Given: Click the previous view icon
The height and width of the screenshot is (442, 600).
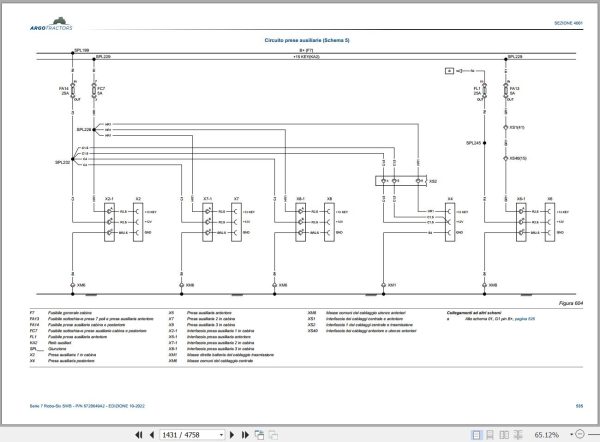Looking at the screenshot, I should pos(259,435).
